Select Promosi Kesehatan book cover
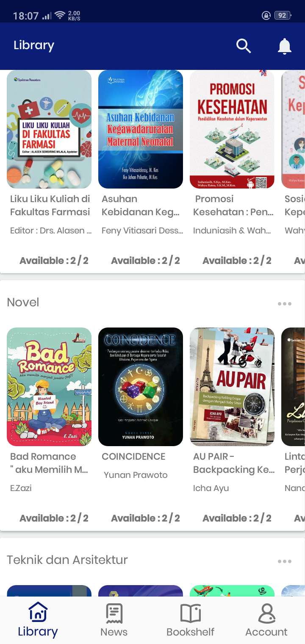The width and height of the screenshot is (305, 644). [x=232, y=129]
